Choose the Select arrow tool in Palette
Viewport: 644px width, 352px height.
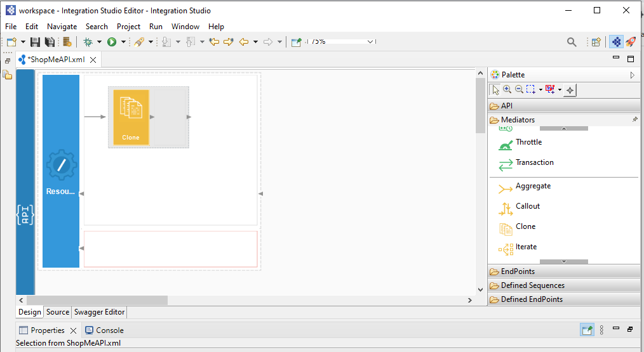[x=495, y=89]
